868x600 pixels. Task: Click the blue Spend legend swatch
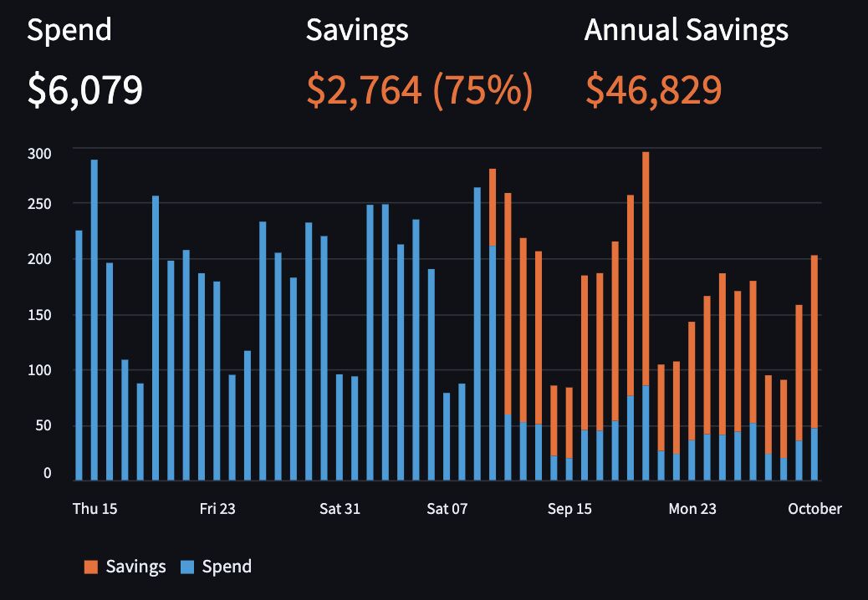pos(187,567)
